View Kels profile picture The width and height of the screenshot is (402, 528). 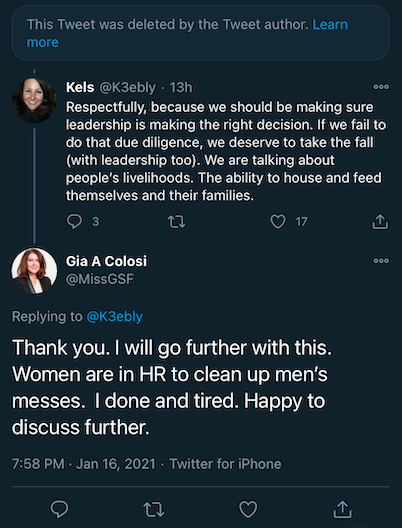pos(34,100)
